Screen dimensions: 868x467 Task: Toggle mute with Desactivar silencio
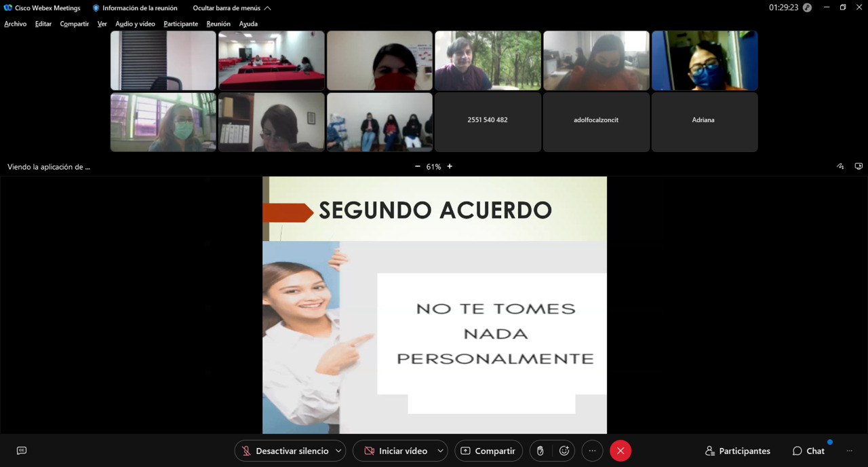285,451
